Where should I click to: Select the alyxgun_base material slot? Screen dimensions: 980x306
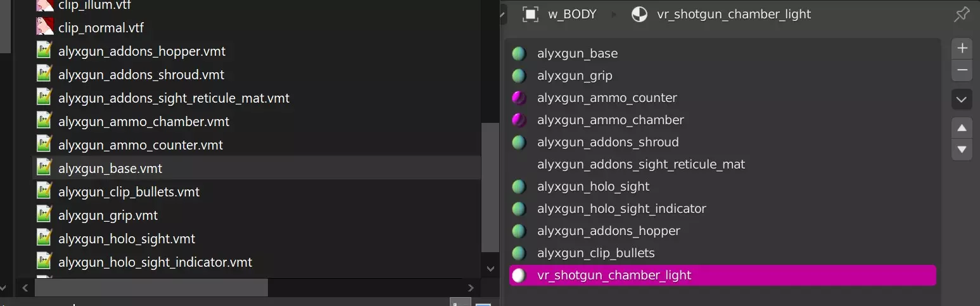coord(722,53)
